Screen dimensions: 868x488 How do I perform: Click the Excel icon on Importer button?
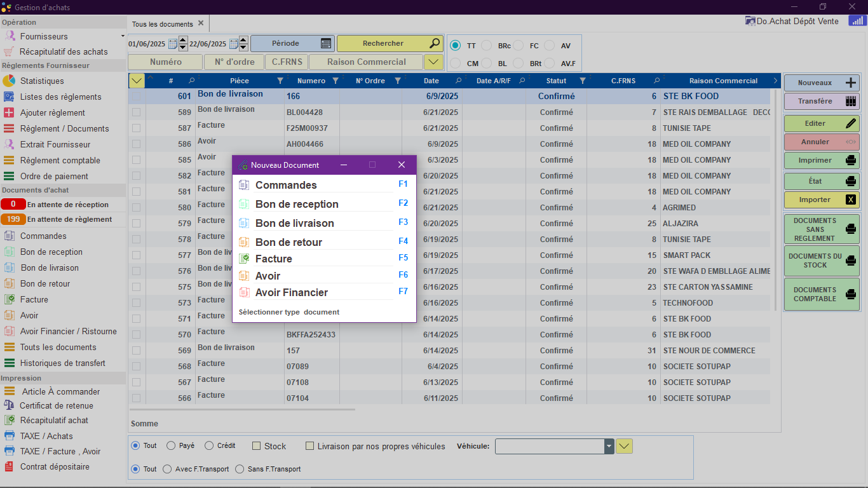coord(851,200)
